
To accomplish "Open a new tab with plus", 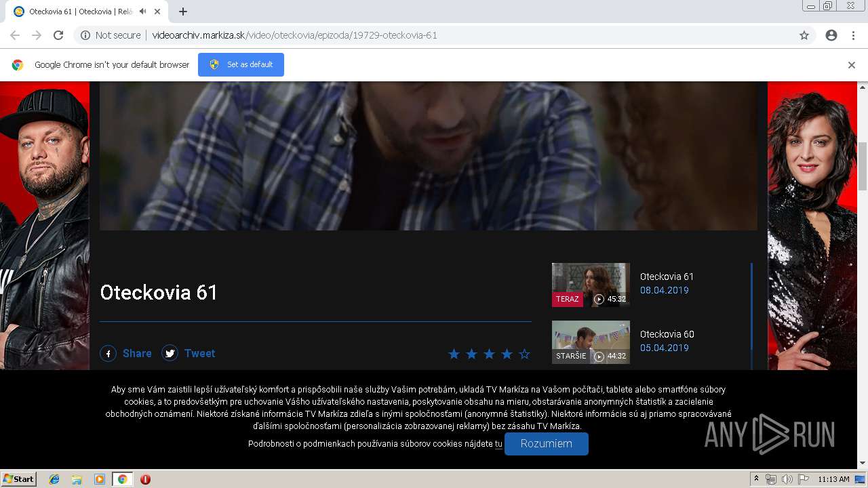I will point(183,12).
